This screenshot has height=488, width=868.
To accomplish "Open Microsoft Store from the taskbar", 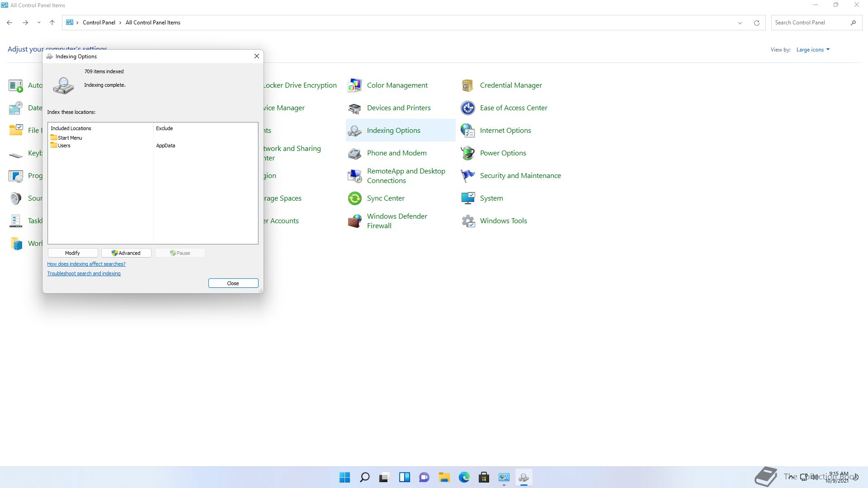I will (484, 477).
